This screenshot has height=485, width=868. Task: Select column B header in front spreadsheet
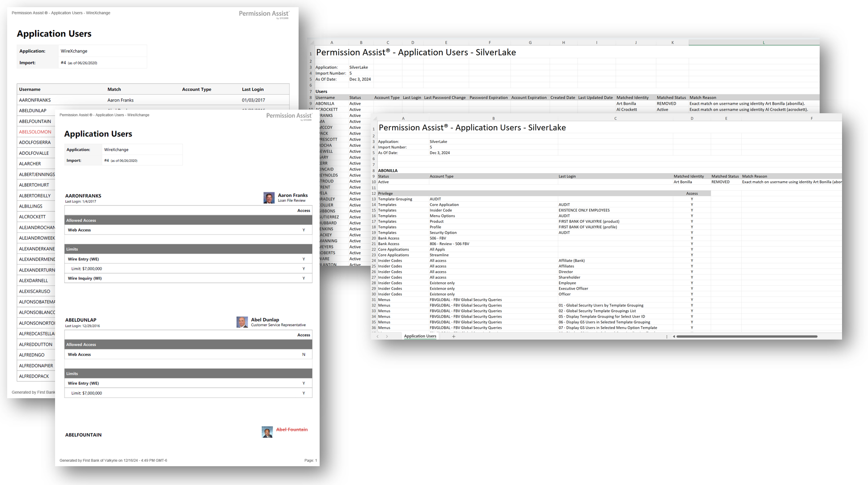(493, 119)
